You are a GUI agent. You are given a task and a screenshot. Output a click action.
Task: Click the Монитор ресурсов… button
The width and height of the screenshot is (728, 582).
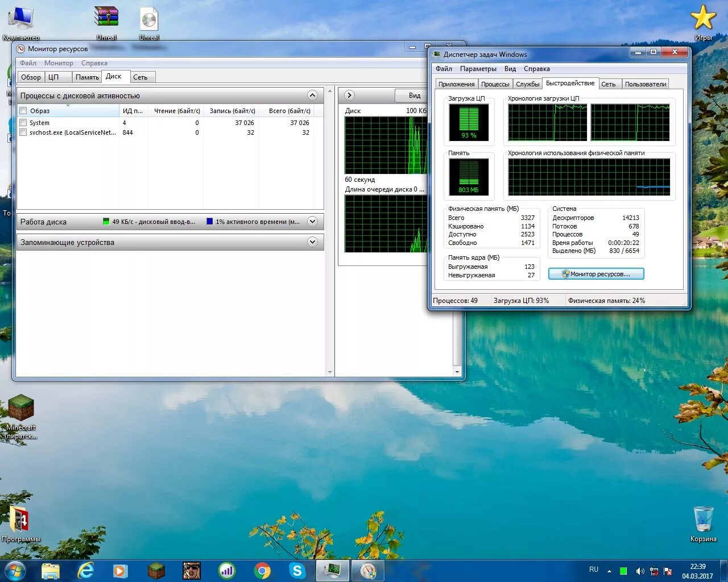[x=596, y=274]
